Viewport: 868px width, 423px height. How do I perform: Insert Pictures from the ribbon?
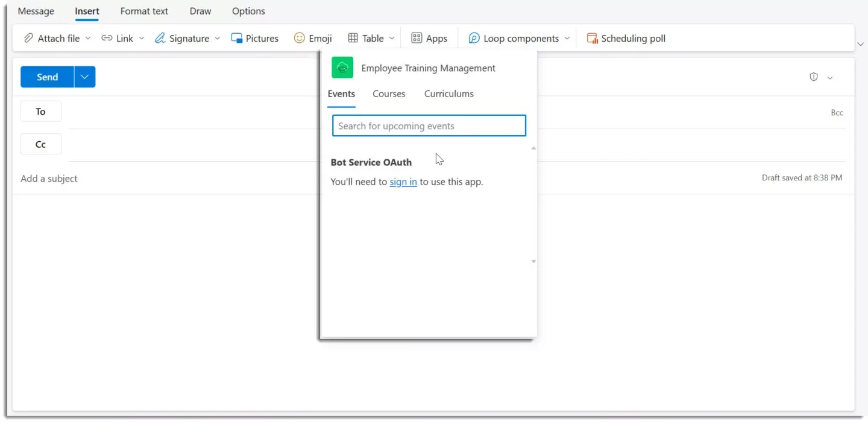[x=255, y=38]
